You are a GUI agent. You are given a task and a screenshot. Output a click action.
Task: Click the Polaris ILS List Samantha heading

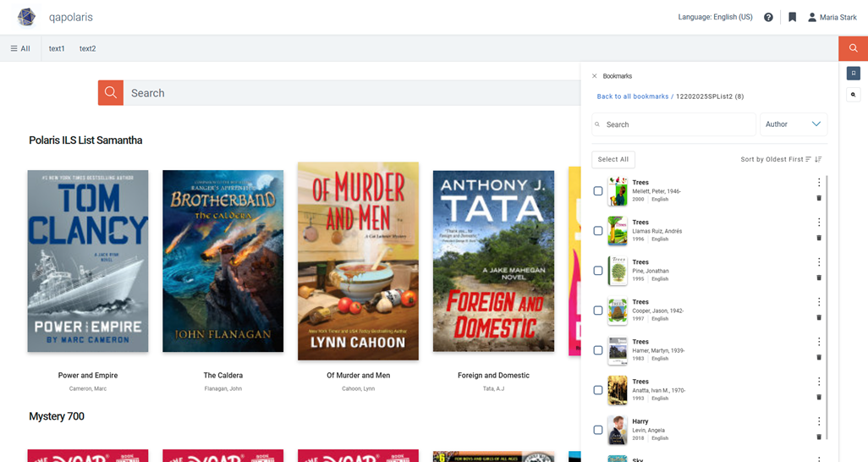85,140
